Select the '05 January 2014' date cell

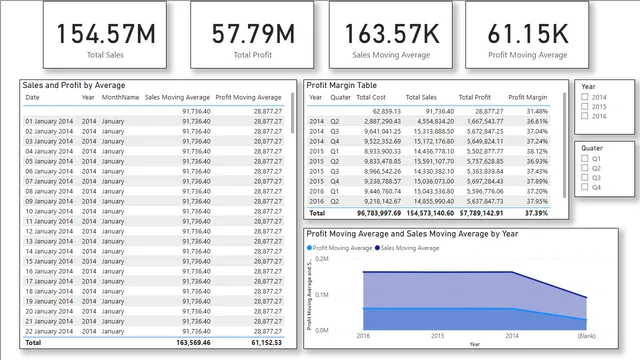point(49,161)
